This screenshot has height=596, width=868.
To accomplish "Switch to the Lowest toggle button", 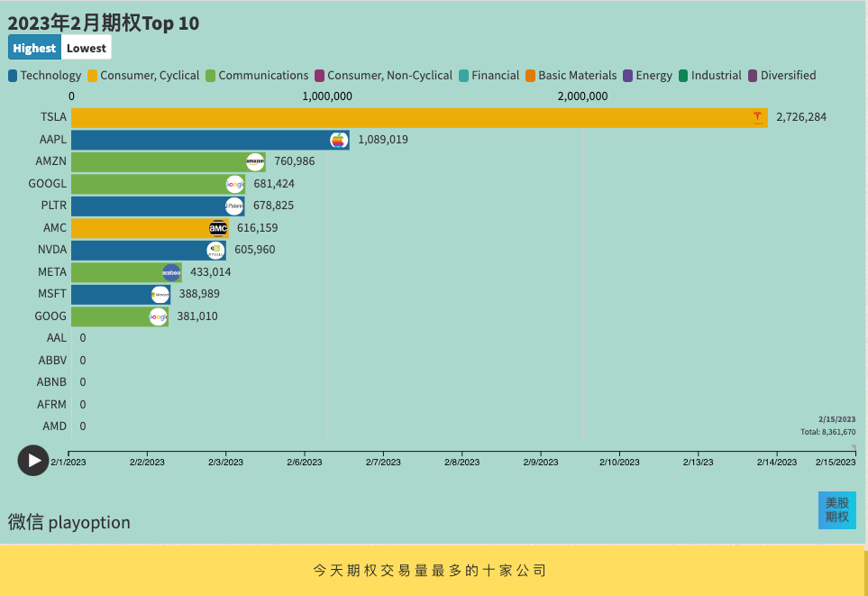I will [87, 48].
